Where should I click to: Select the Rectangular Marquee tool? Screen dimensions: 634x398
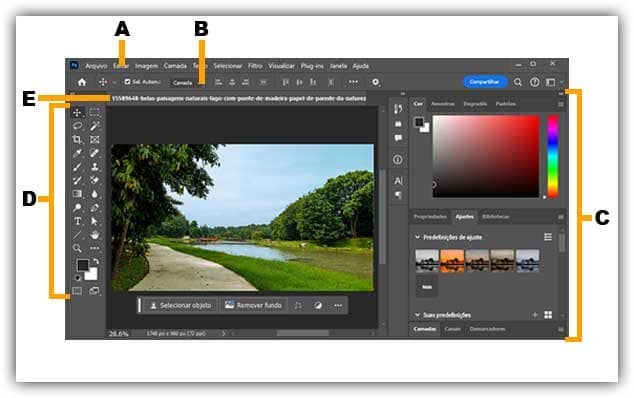[x=95, y=112]
